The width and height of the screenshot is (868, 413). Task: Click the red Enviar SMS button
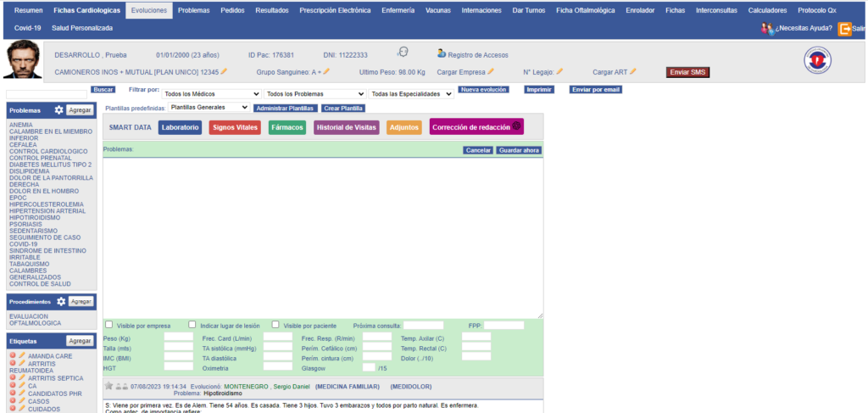coord(687,72)
